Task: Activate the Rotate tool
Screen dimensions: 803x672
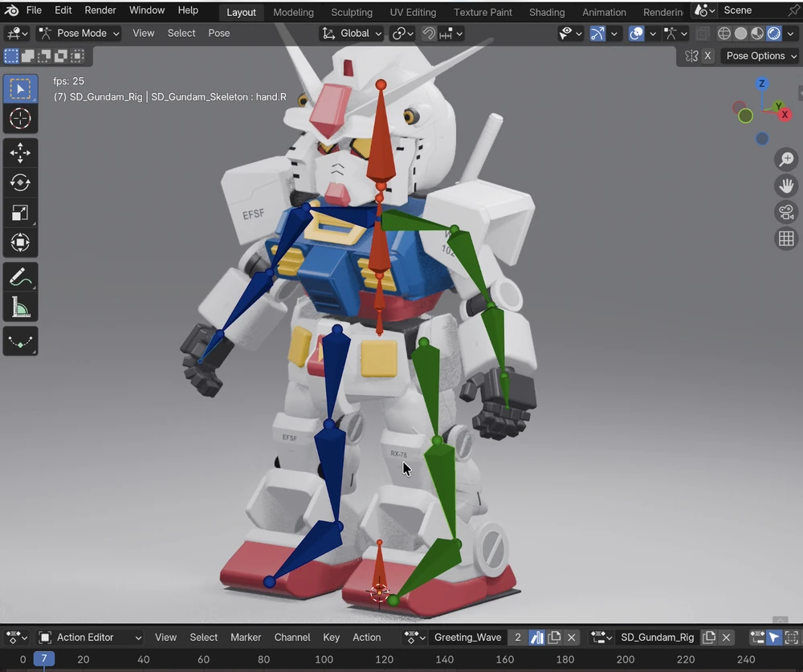Action: (21, 182)
